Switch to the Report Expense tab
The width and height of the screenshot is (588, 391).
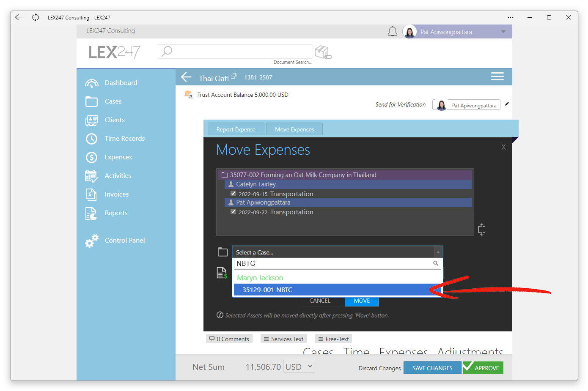click(236, 129)
